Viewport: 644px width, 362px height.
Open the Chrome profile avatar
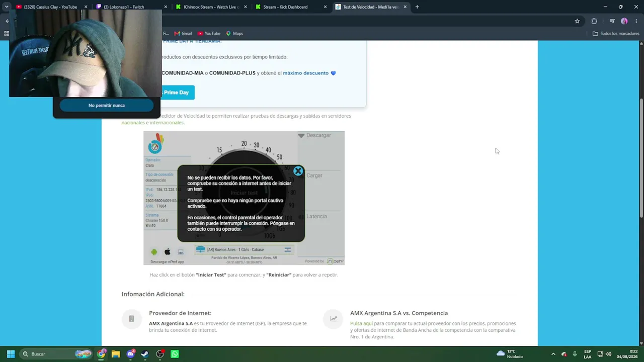[624, 21]
